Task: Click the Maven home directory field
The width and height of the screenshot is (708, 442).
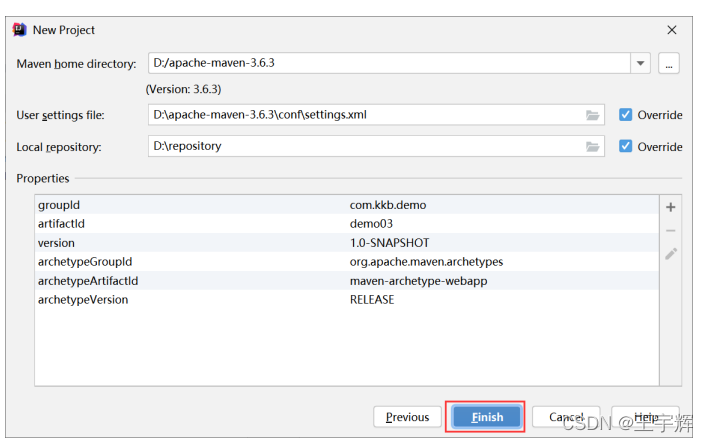Action: click(x=389, y=63)
